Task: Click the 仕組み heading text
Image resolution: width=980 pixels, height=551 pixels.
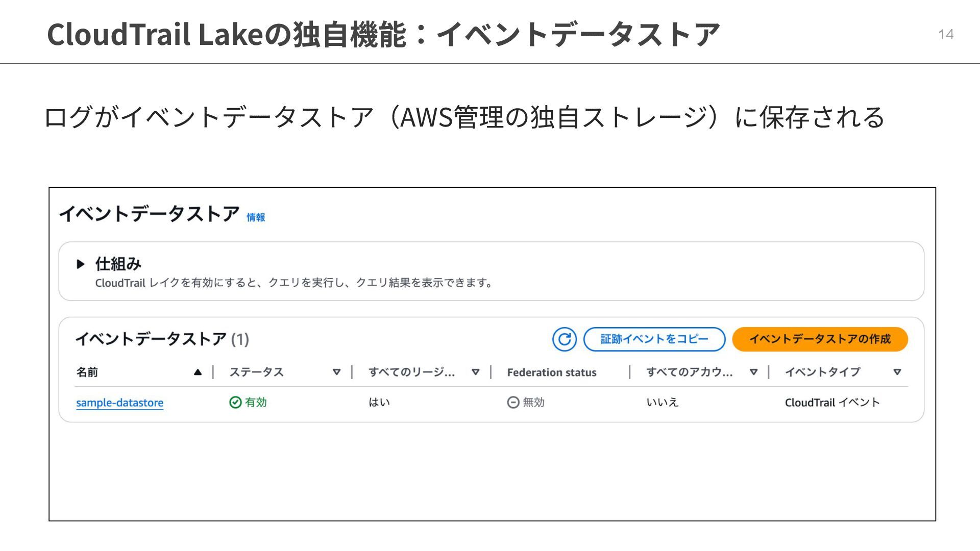Action: coord(118,264)
